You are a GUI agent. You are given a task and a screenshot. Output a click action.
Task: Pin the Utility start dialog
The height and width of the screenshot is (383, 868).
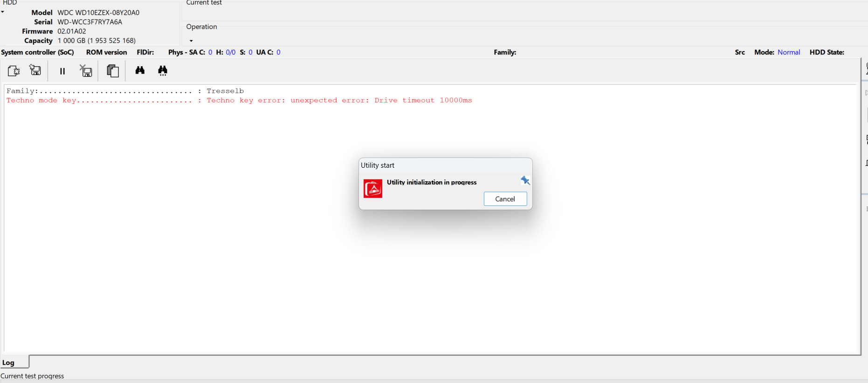(525, 180)
